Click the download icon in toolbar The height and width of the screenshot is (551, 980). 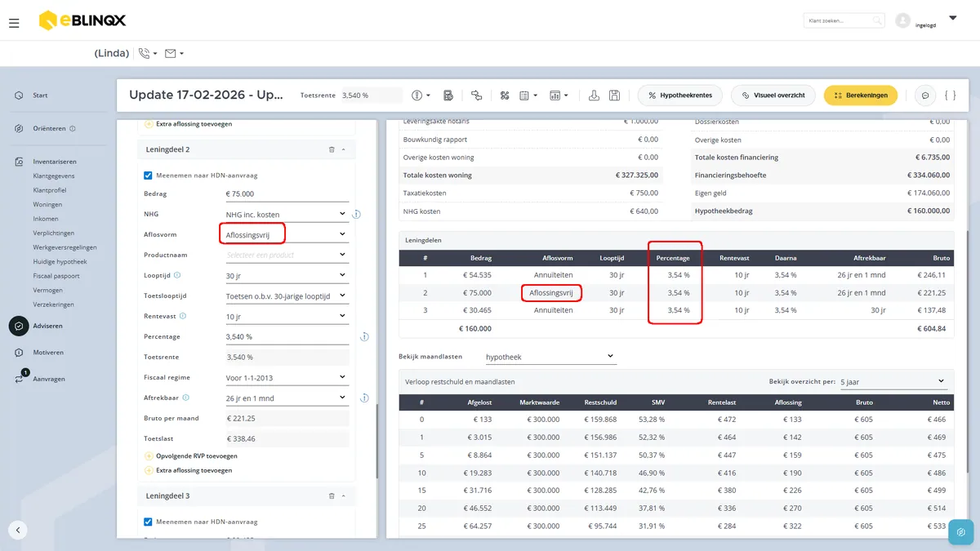595,96
